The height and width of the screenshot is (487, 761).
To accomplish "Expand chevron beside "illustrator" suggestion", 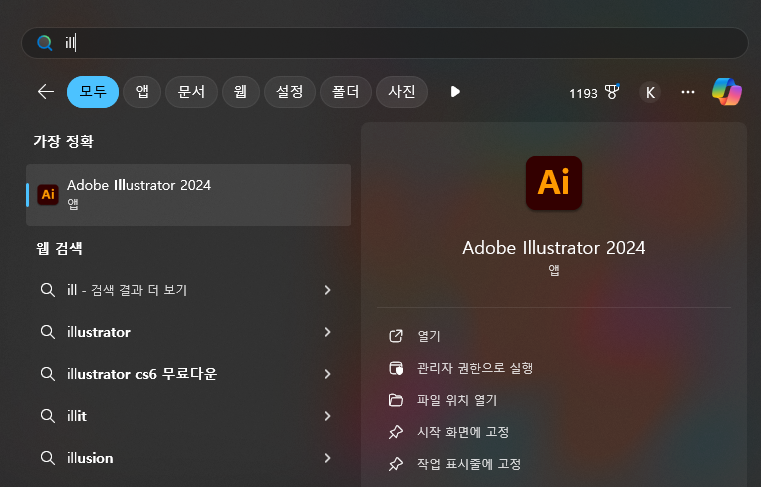I will (328, 332).
